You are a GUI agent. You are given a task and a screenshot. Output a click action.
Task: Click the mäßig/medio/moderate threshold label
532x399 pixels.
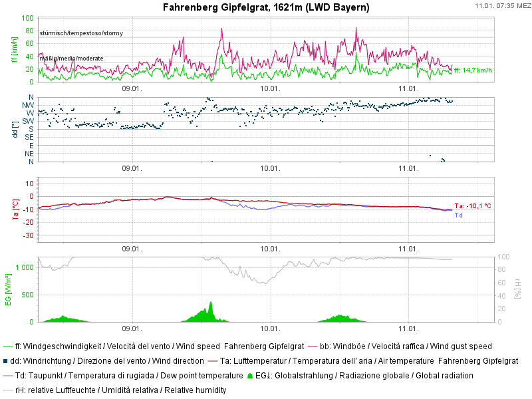(71, 59)
